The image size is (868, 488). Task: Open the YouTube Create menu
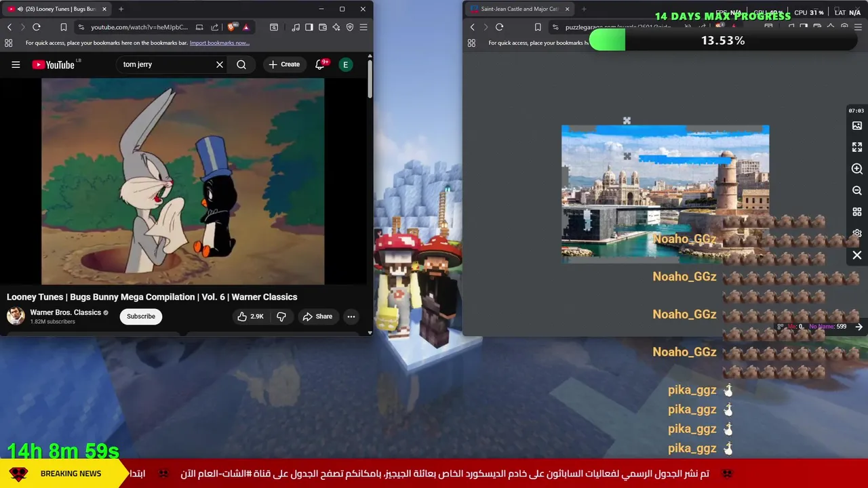tap(284, 64)
